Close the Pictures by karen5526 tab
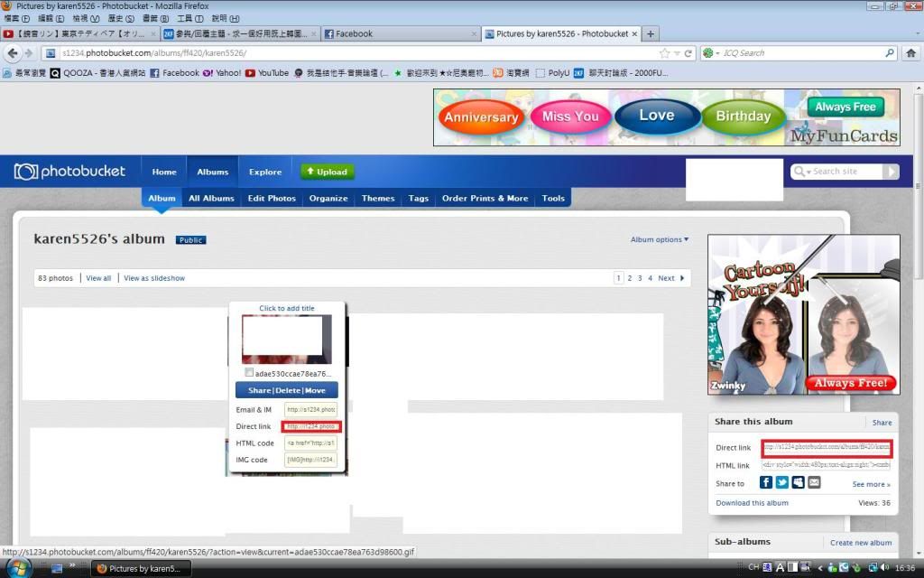 [634, 34]
